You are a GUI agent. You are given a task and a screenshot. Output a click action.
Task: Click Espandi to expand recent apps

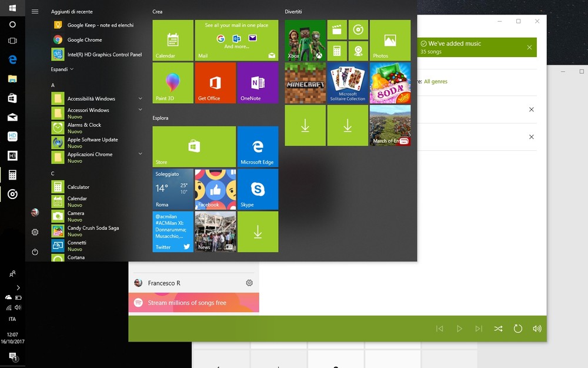pyautogui.click(x=62, y=69)
